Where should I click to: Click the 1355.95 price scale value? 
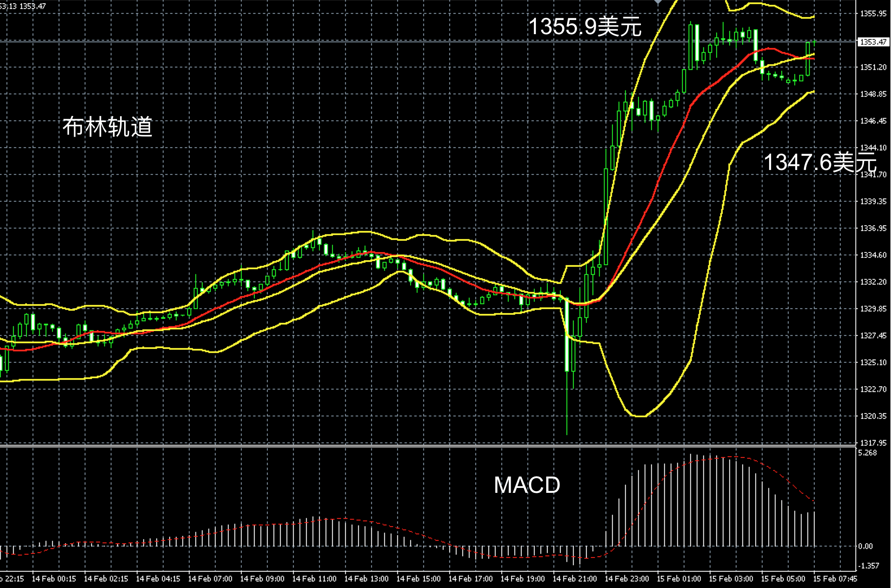coord(873,13)
